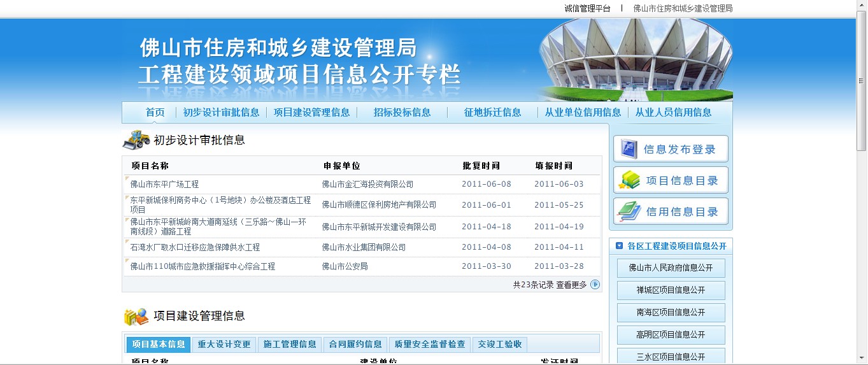Click the 诚信管理平台 link at top
This screenshot has width=868, height=365.
point(587,8)
